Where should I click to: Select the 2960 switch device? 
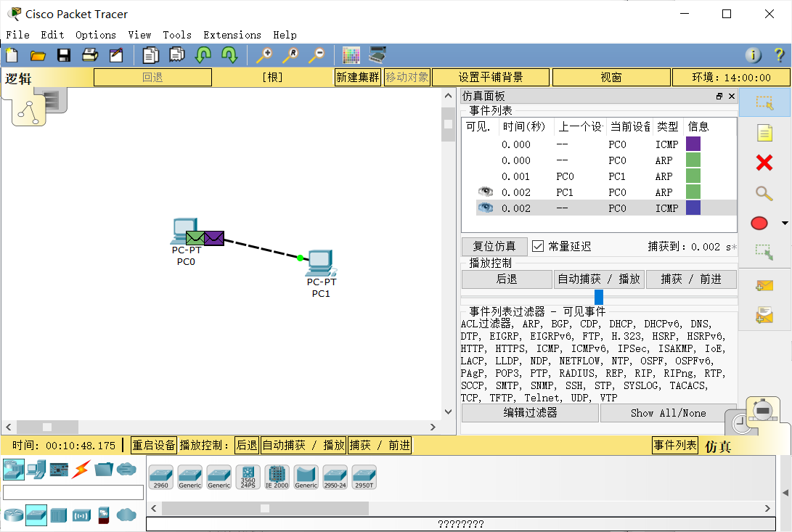(x=161, y=478)
